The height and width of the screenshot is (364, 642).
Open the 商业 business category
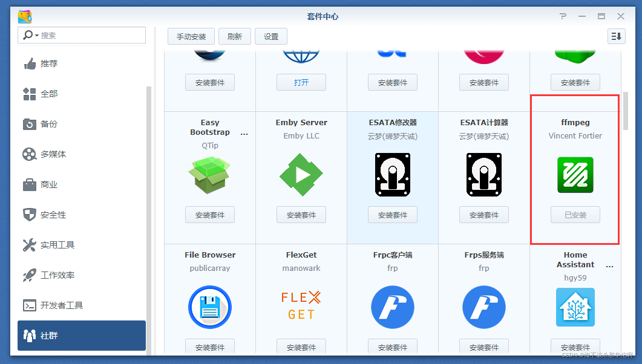pyautogui.click(x=82, y=184)
